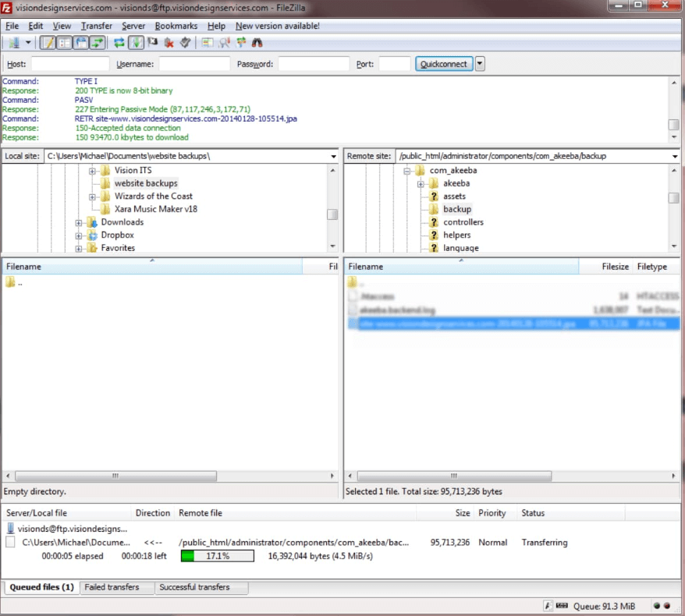Expand the Downloads tree node
Screen dimensions: 685x616
click(79, 223)
